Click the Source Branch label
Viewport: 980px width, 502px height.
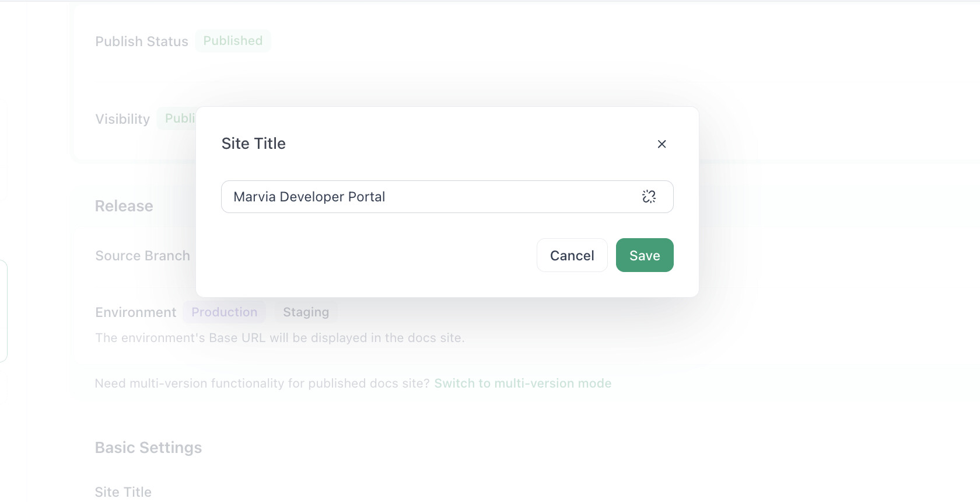point(142,256)
